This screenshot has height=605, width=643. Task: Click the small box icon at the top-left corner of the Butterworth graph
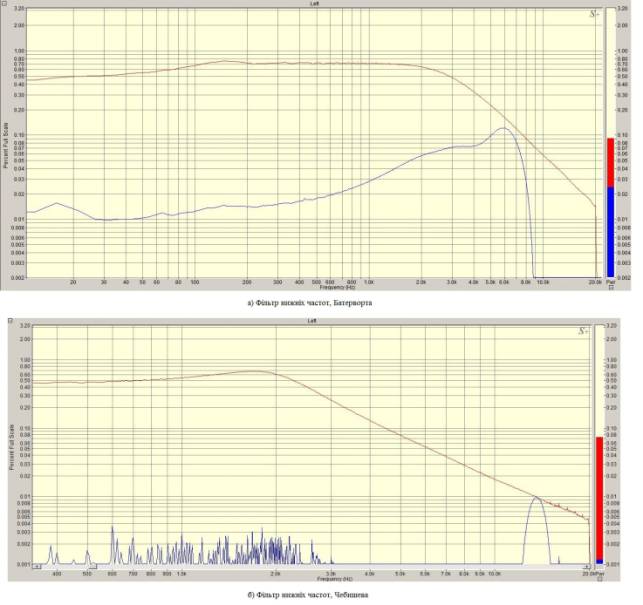pyautogui.click(x=5, y=3)
